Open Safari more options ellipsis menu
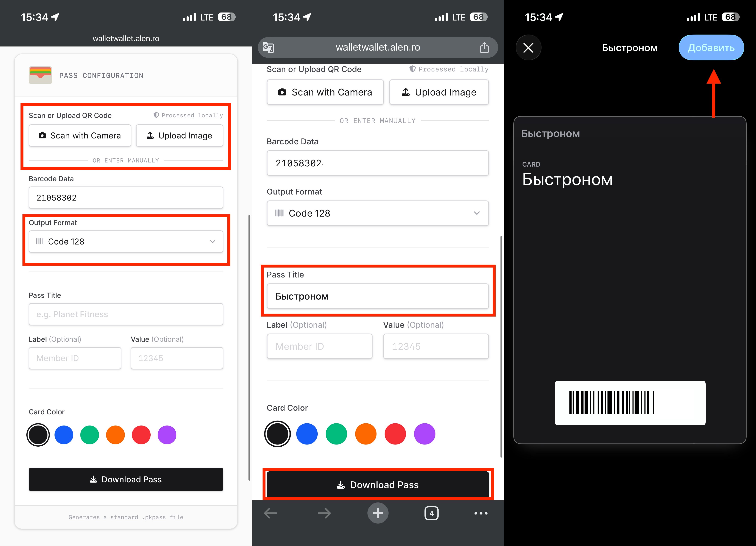Screen dimensions: 756x546 (481, 513)
